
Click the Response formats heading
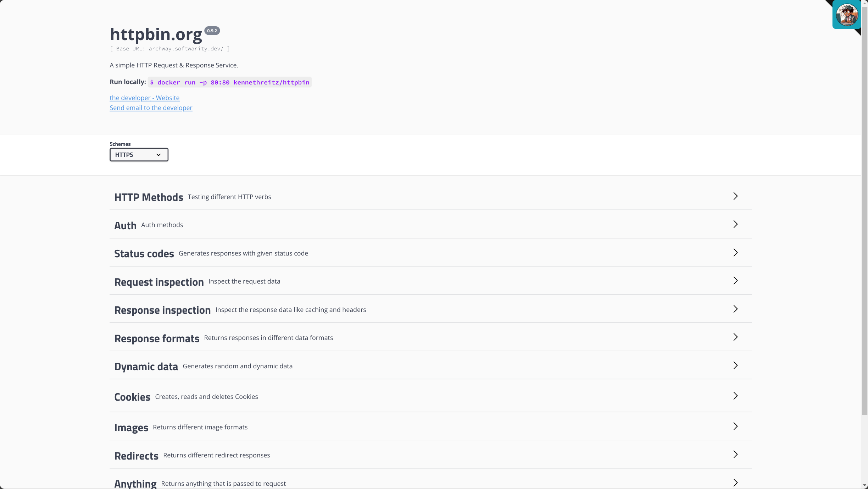157,339
